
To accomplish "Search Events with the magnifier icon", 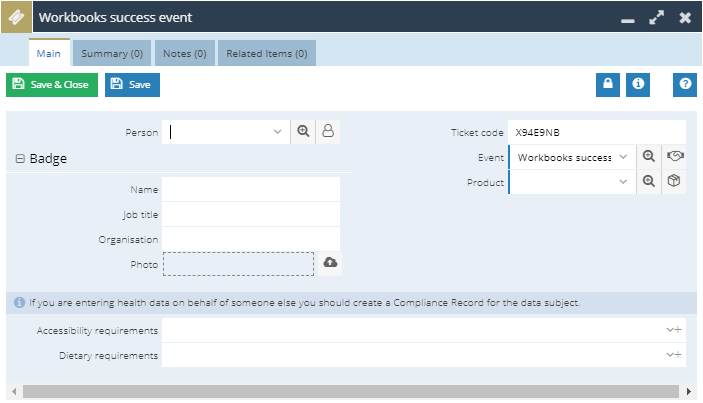I will [x=649, y=157].
